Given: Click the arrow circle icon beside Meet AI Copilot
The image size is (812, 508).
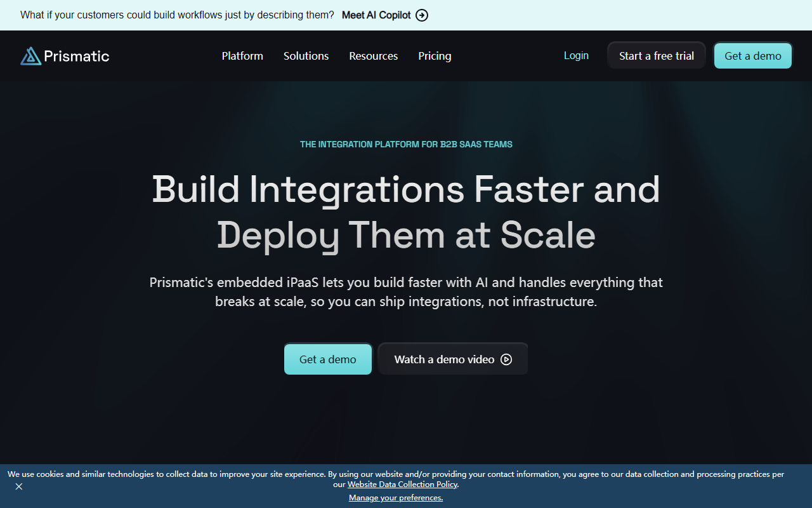Looking at the screenshot, I should click(422, 15).
